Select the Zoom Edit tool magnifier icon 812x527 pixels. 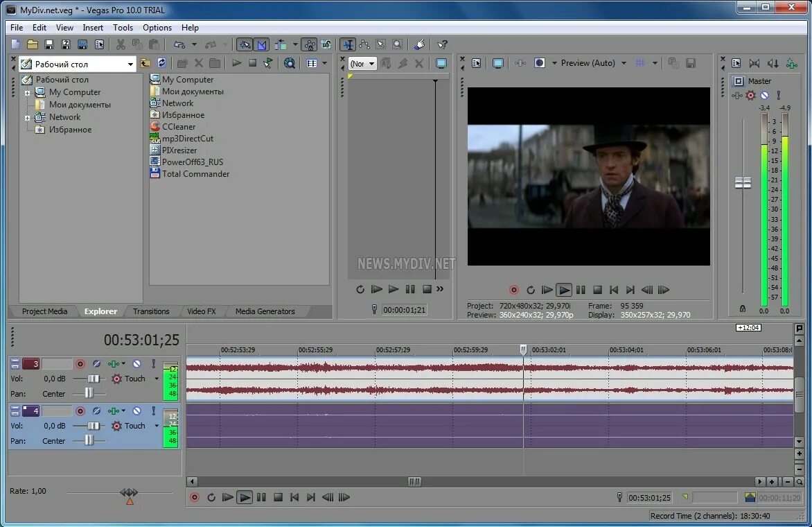point(397,44)
